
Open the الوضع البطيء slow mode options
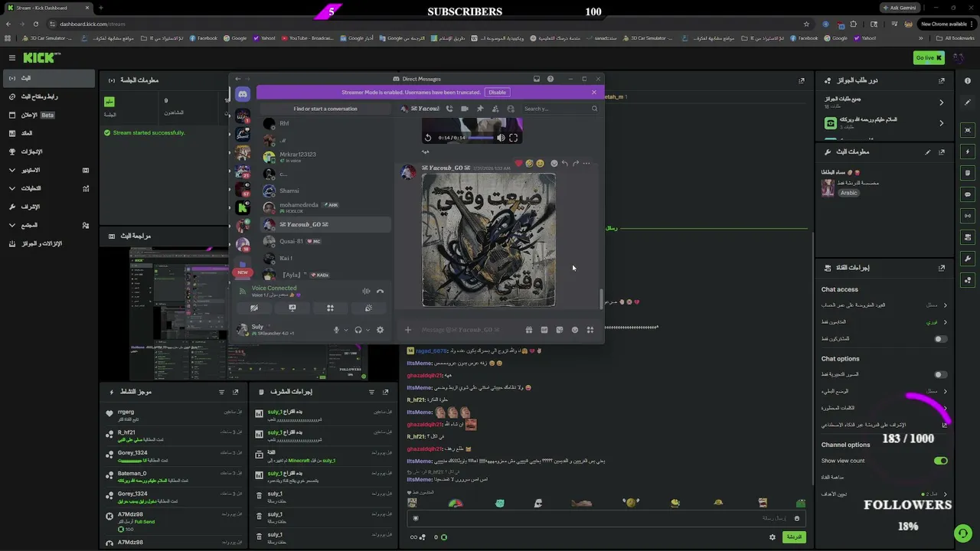click(884, 391)
